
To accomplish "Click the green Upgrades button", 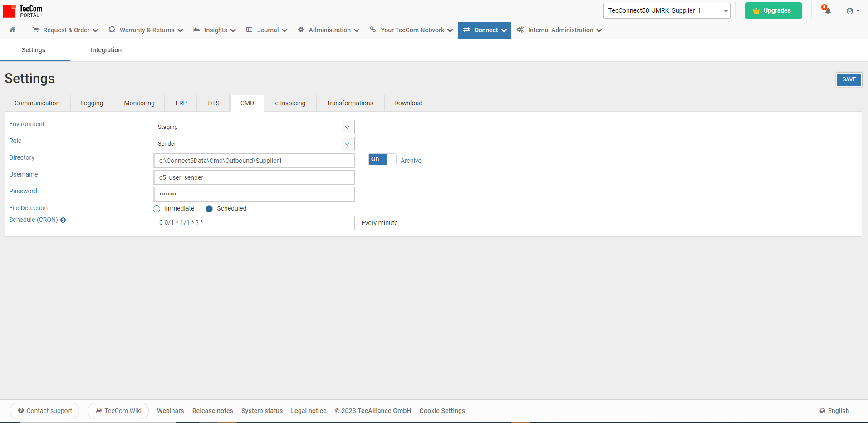I will point(773,10).
